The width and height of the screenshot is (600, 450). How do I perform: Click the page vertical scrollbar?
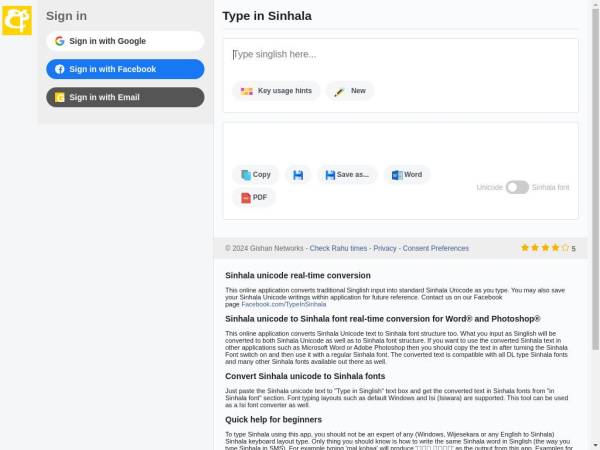pyautogui.click(x=595, y=200)
